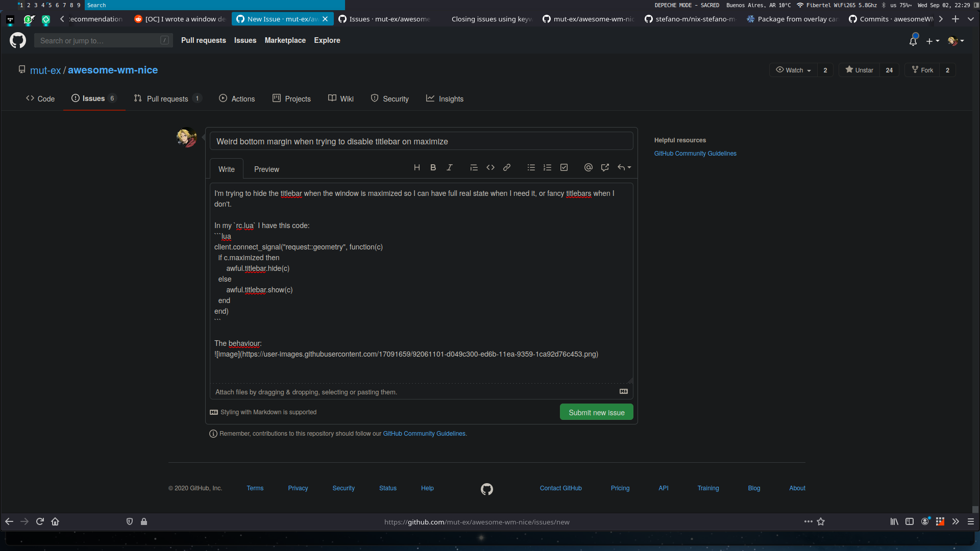Open Contact GitHub in the footer
Screen dimensions: 980x551
561,488
